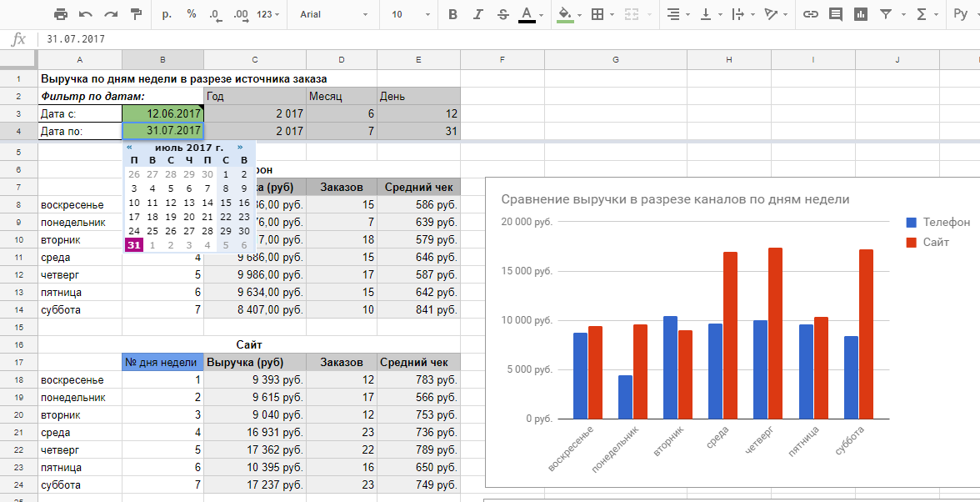Pick July 15 in the calendar
The image size is (980, 502).
226,203
